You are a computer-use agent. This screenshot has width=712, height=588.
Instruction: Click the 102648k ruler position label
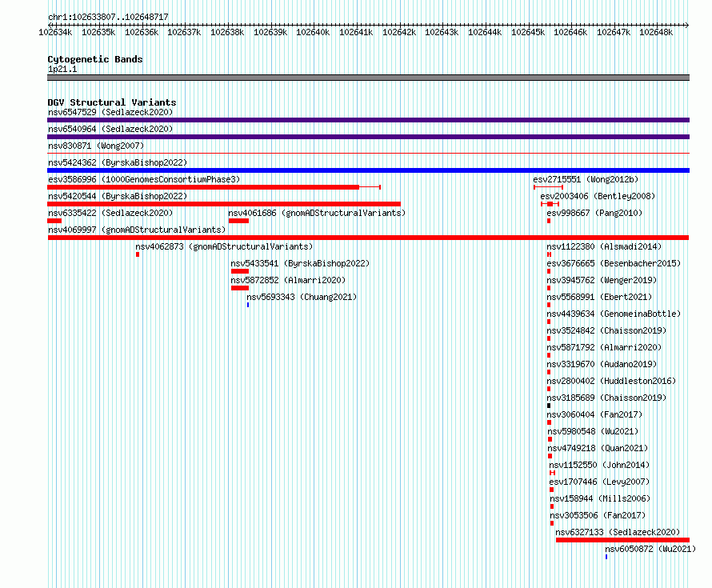click(656, 32)
